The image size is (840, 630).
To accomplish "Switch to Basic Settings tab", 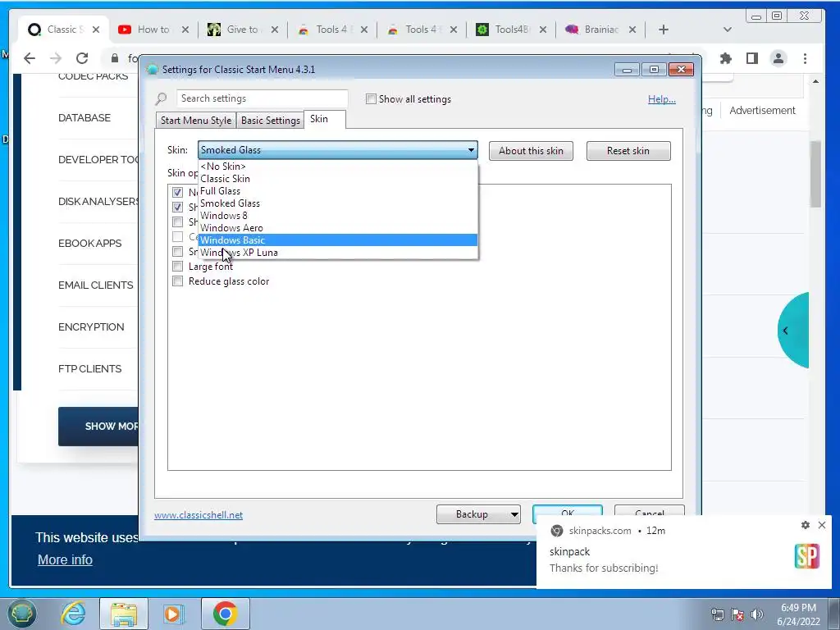I will 271,120.
